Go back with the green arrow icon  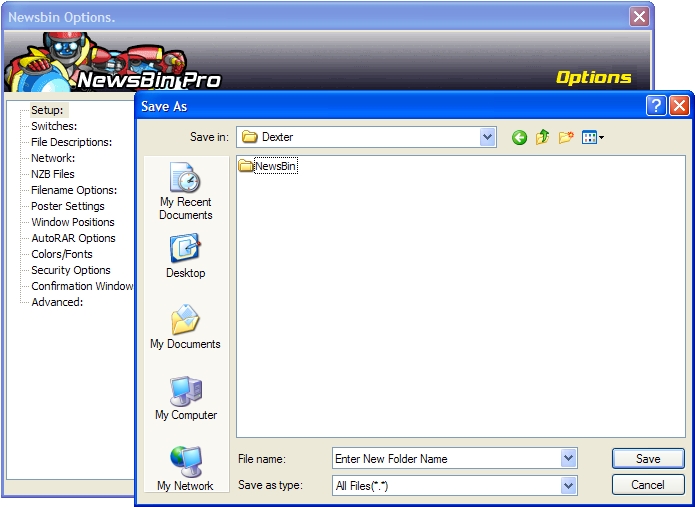pyautogui.click(x=519, y=138)
